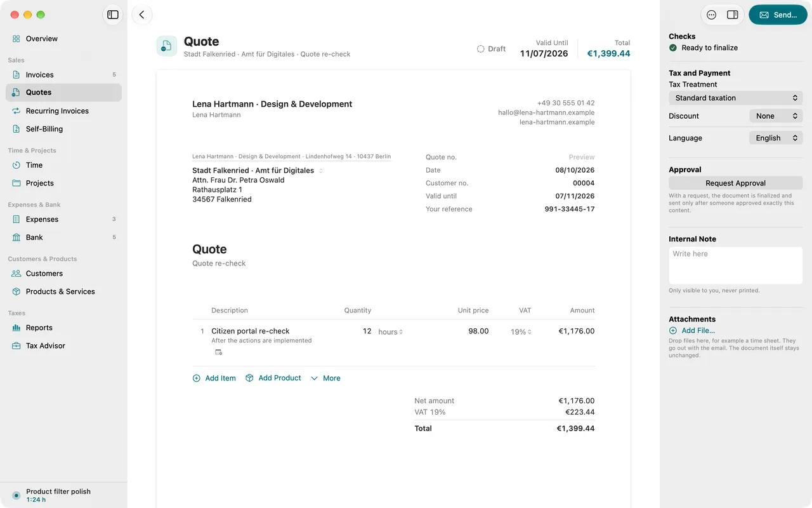Click the Citizen portal re-check description
The image size is (812, 508).
click(x=251, y=331)
